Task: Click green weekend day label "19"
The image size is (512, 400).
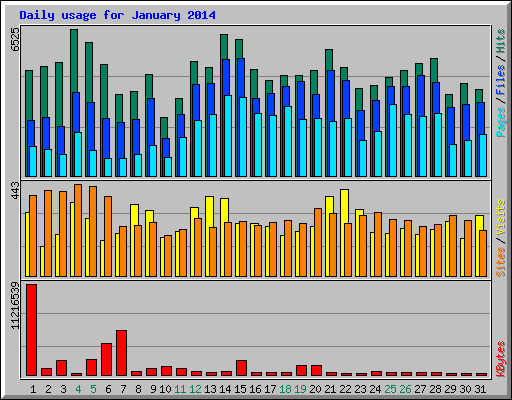Action: 300,389
